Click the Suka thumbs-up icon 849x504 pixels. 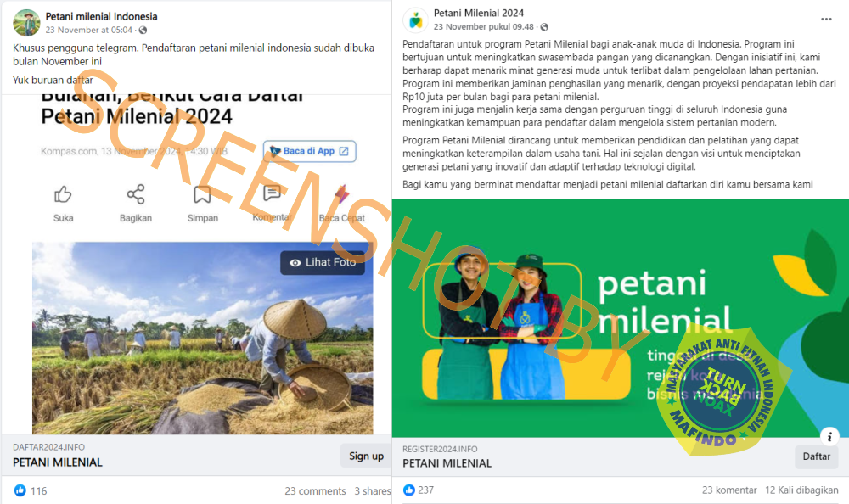pos(63,194)
